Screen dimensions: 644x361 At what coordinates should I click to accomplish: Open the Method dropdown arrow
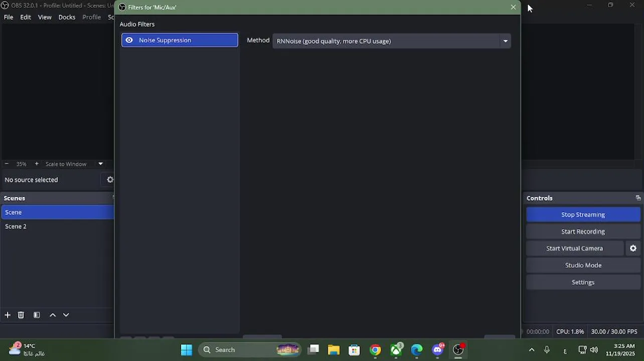505,41
